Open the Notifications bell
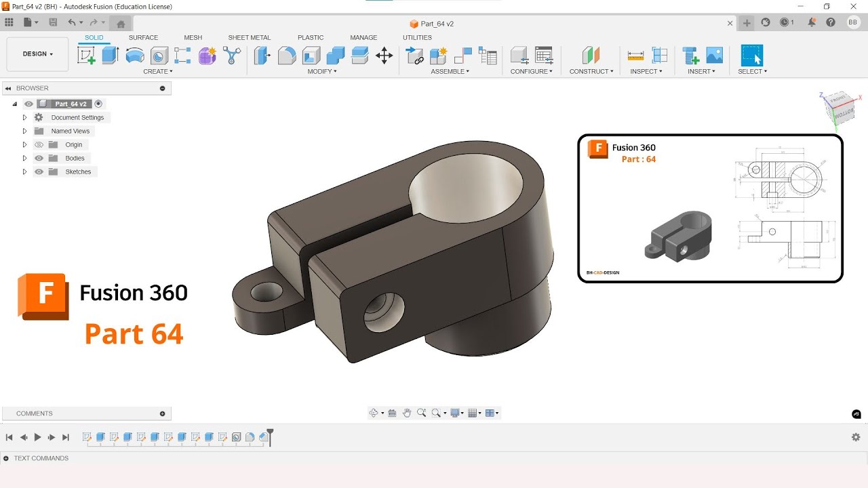This screenshot has height=488, width=868. (812, 22)
